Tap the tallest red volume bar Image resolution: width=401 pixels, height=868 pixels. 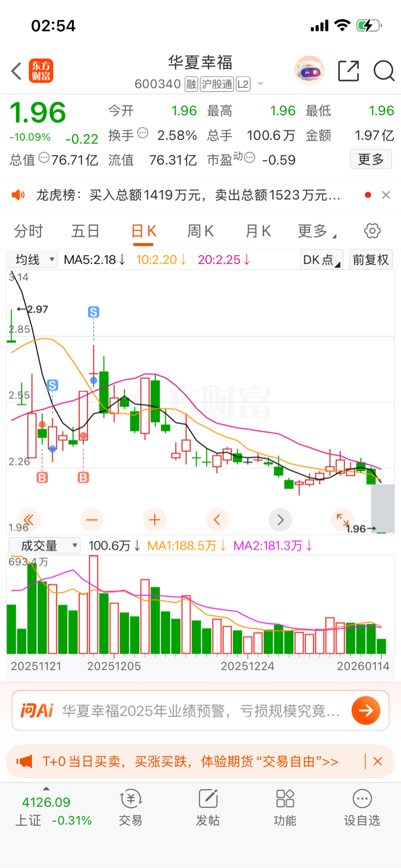(93, 604)
